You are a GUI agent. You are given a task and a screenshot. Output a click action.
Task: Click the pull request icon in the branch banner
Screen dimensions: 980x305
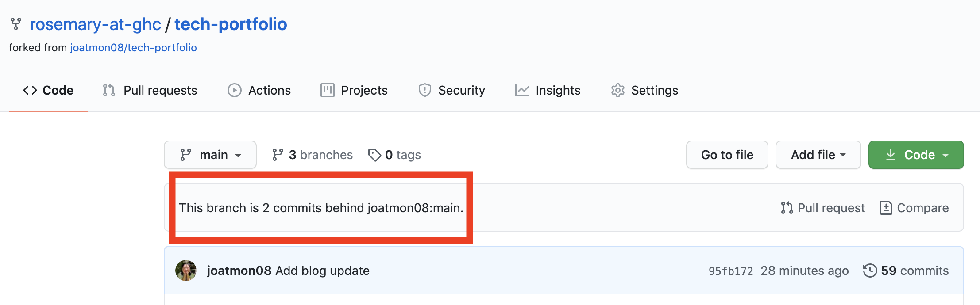[x=787, y=208]
